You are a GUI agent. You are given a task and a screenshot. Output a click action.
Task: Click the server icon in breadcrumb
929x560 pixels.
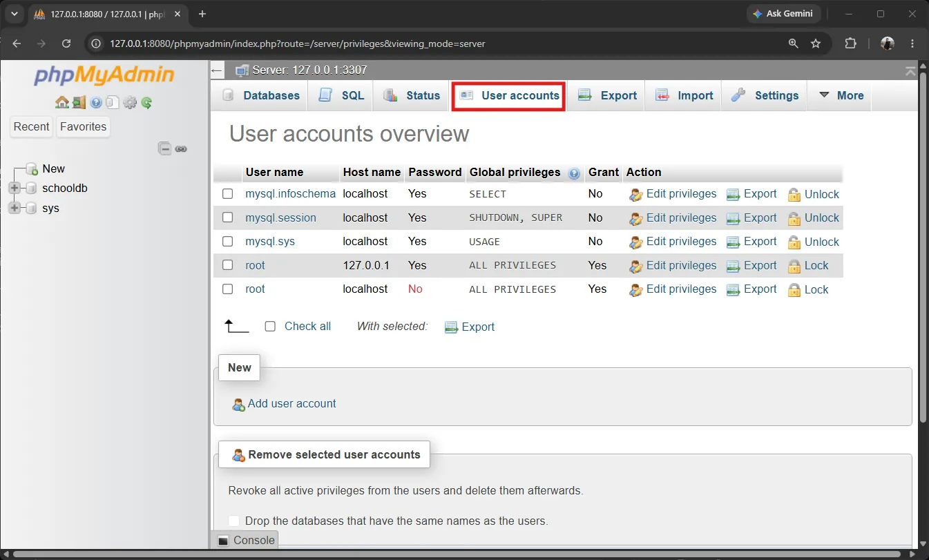coord(242,70)
